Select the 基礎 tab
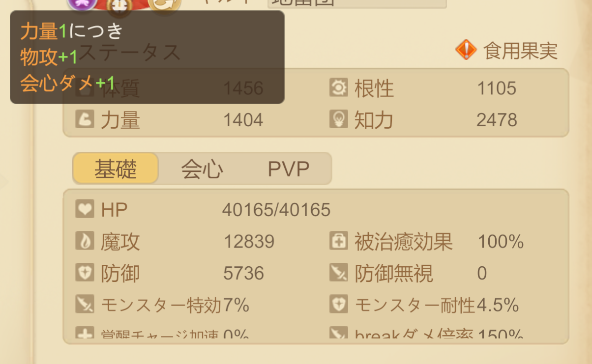This screenshot has height=364, width=592. (116, 169)
